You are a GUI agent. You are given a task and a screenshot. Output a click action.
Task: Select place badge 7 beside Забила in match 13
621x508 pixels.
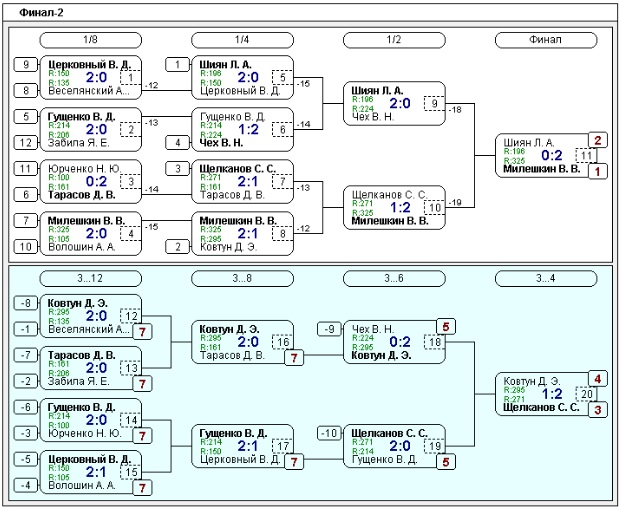(143, 384)
